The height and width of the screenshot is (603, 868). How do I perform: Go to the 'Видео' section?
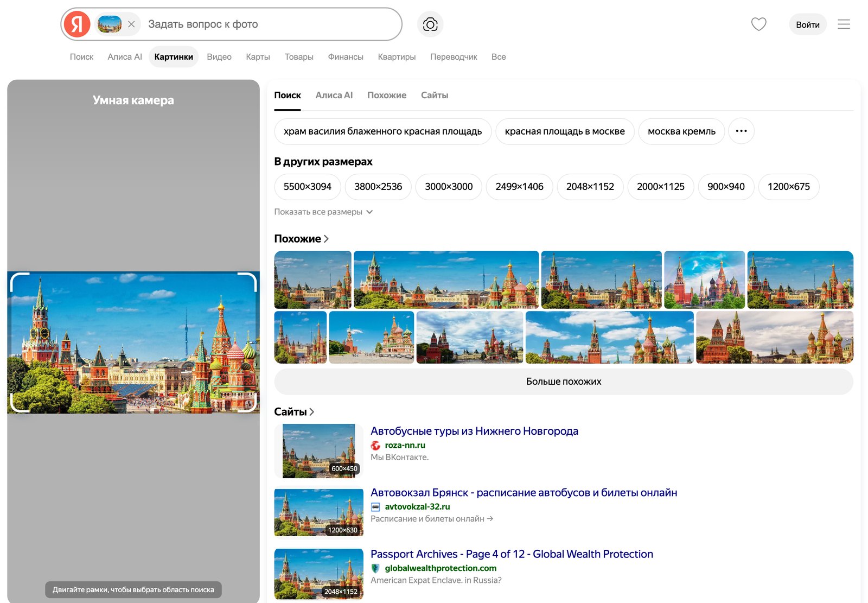(x=219, y=57)
